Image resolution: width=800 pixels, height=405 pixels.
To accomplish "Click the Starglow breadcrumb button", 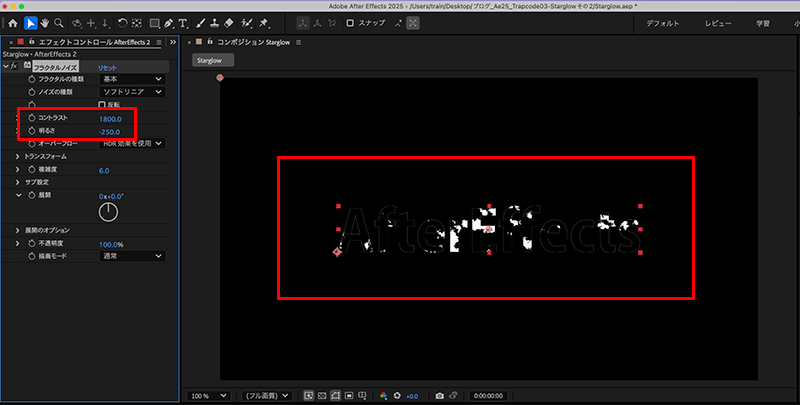I will click(x=213, y=60).
